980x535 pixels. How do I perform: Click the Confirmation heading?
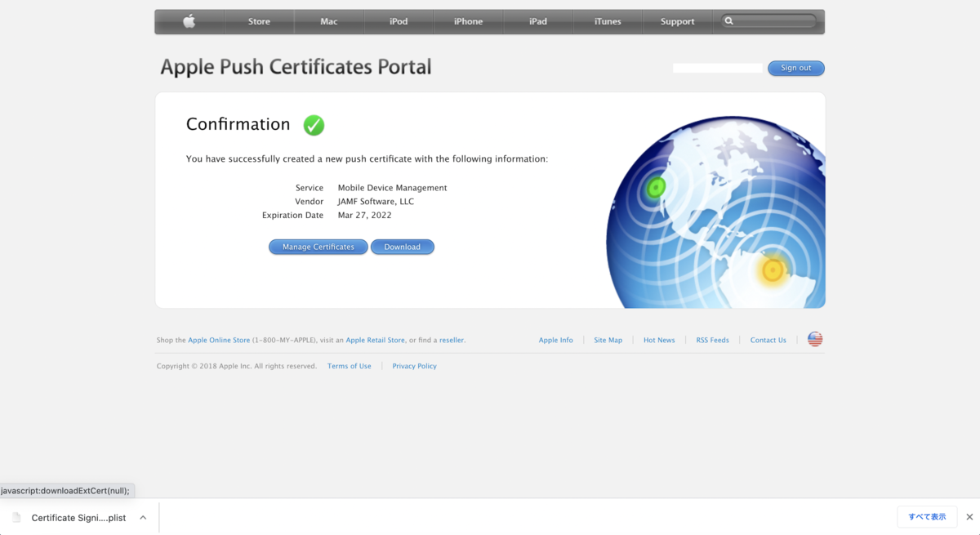[x=238, y=124]
